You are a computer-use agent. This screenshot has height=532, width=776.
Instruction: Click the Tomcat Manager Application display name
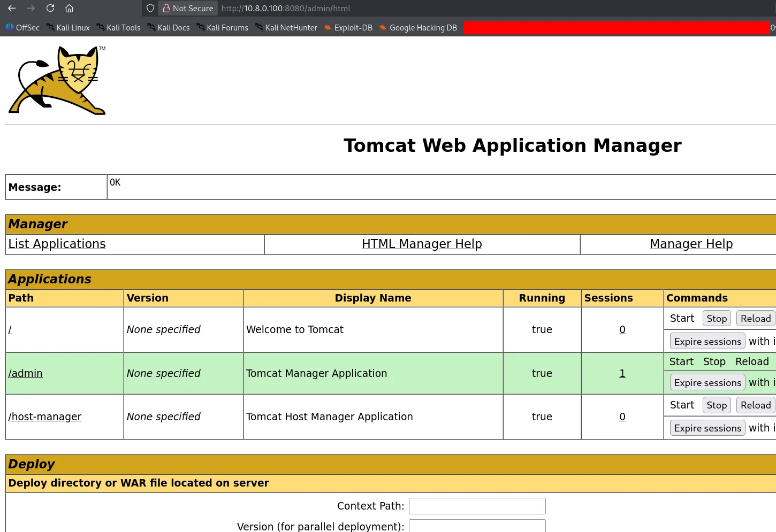(x=316, y=373)
